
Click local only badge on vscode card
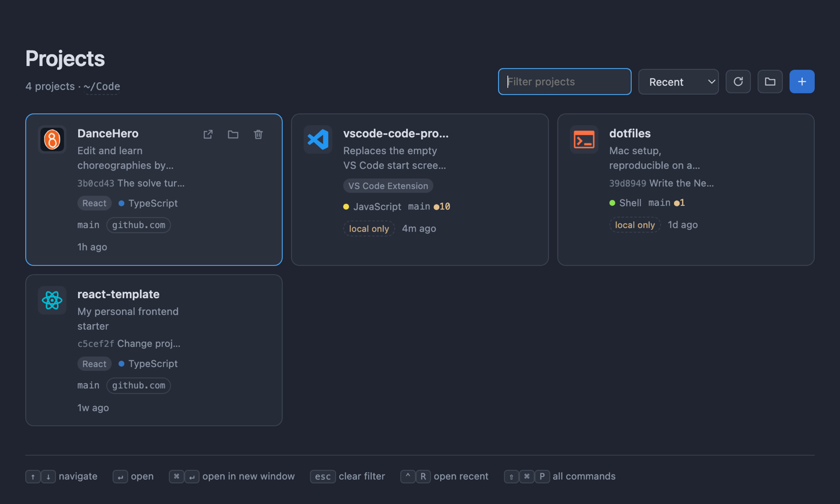coord(369,229)
